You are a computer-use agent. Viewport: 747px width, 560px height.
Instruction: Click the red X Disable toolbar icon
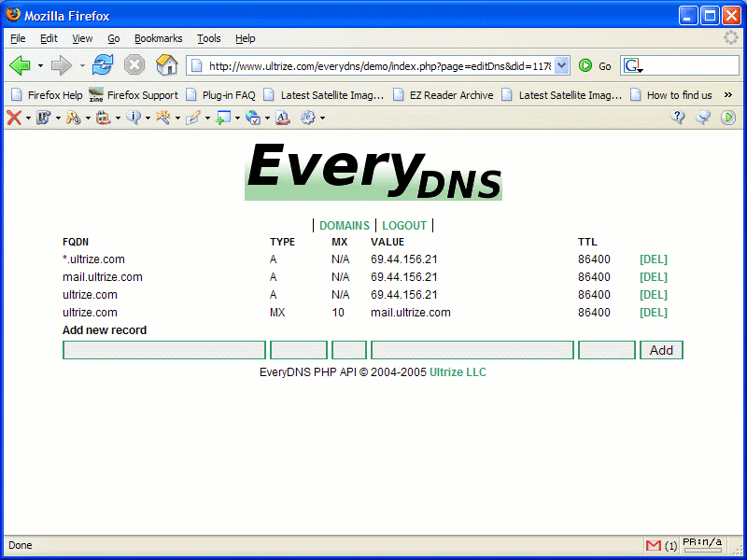pos(14,118)
